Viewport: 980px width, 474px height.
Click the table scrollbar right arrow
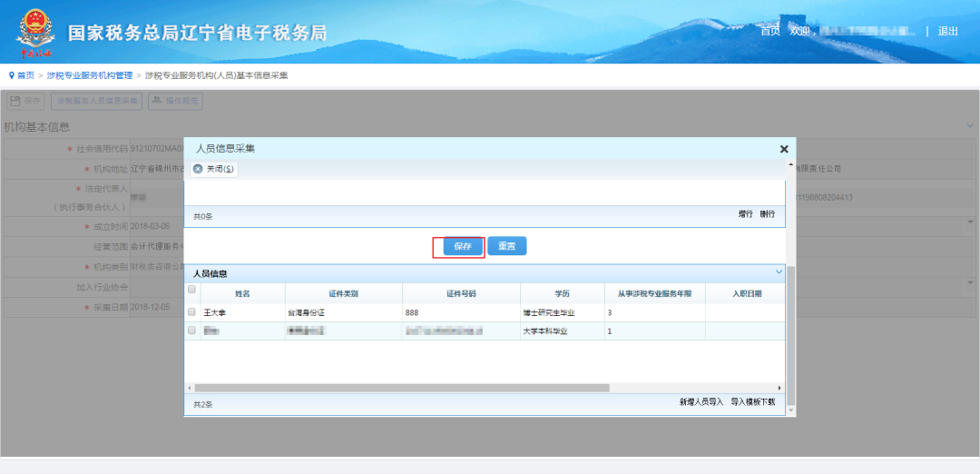[779, 388]
